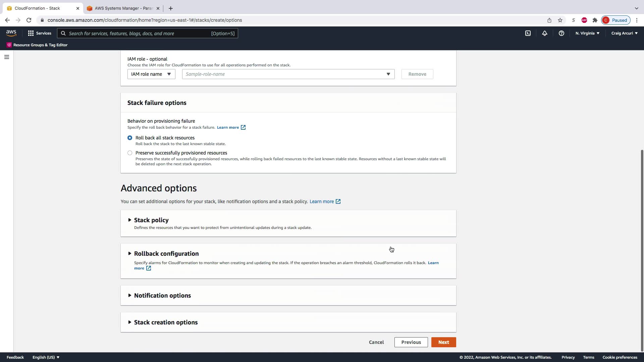
Task: Open the notifications bell icon
Action: tap(545, 33)
